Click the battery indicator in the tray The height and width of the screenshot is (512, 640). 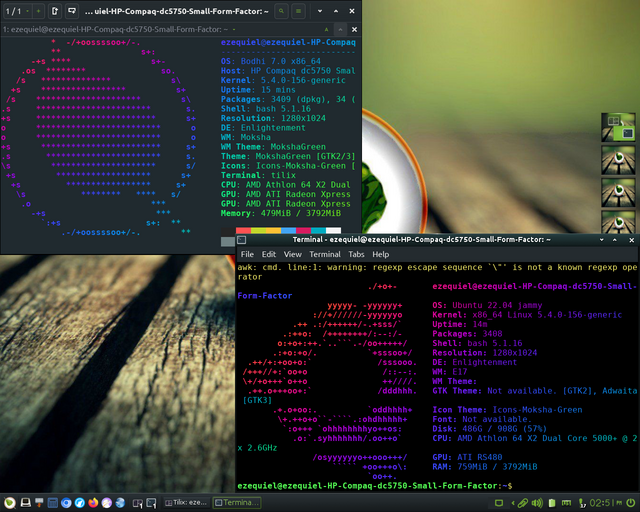coord(552,503)
